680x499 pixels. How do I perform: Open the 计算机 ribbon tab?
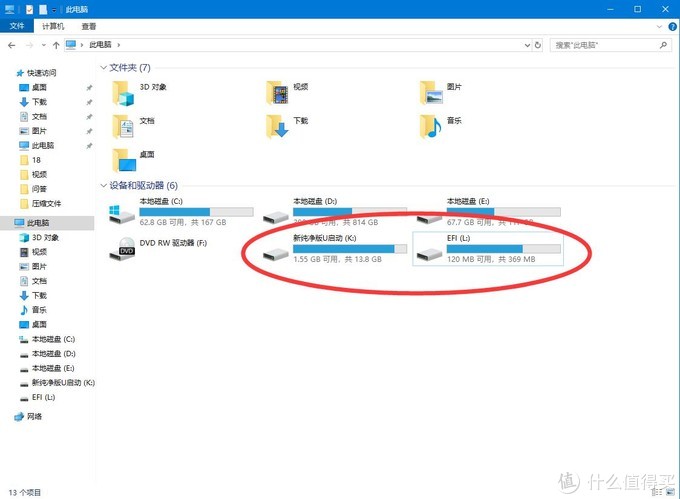53,26
